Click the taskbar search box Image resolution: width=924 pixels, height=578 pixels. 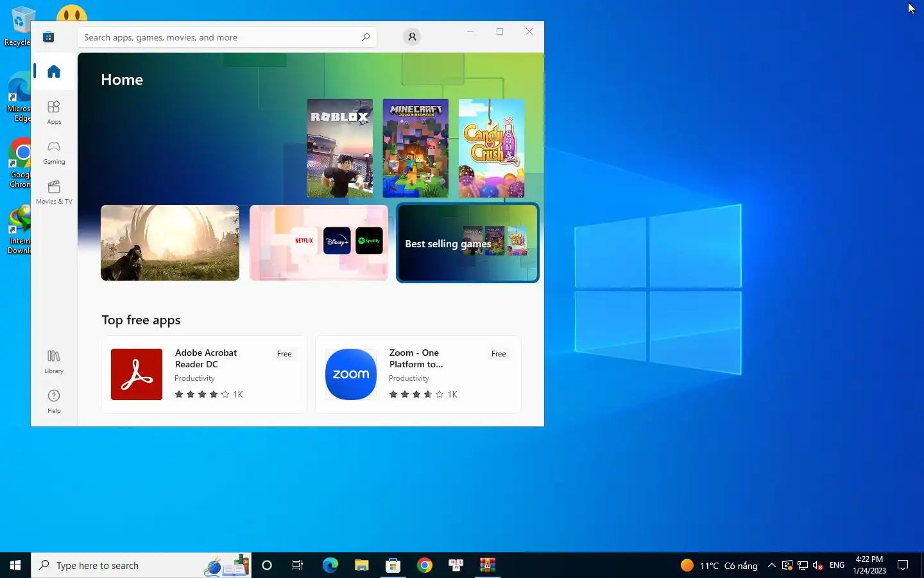click(x=141, y=565)
